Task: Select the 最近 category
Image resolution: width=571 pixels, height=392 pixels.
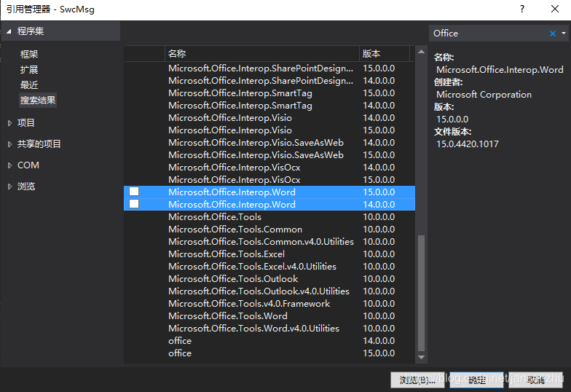Action: [29, 85]
